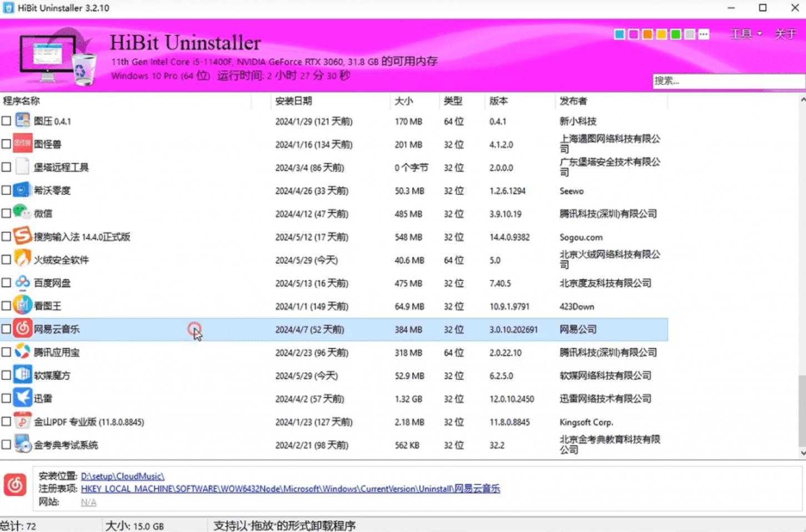
Task: Click the WeChat icon in the program list
Action: pos(22,213)
